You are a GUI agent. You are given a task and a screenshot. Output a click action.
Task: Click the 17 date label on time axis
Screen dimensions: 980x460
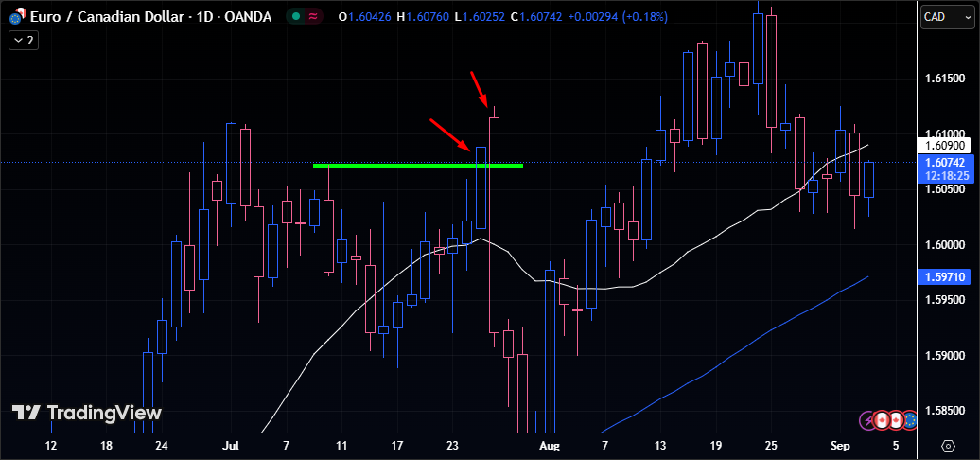click(x=397, y=446)
